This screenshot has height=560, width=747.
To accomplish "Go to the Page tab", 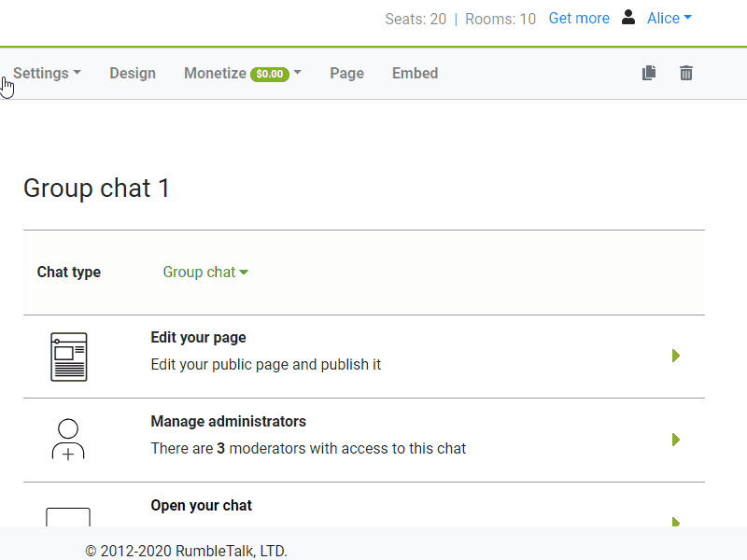I will [346, 73].
